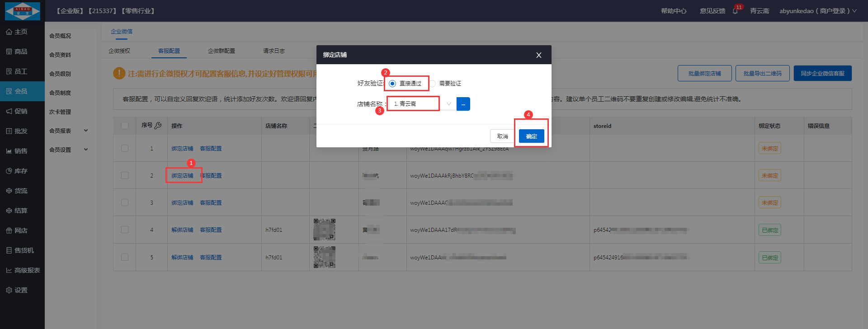The image size is (868, 329).
Task: Open 会员资料 in the submenu
Action: (x=60, y=55)
